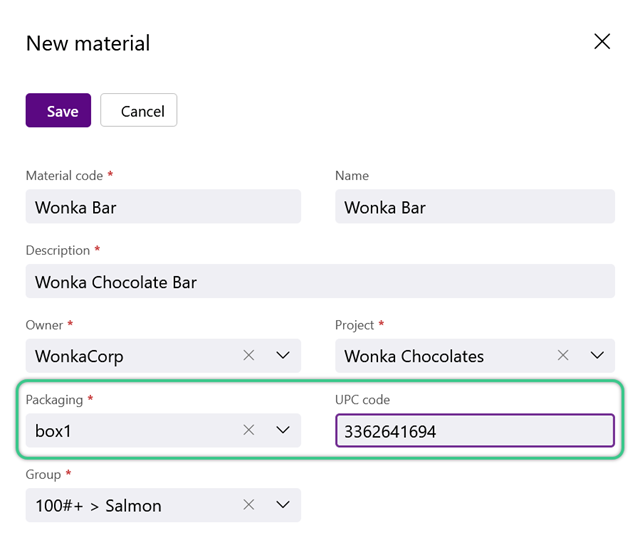The width and height of the screenshot is (640, 545).
Task: Open the Packaging dropdown chevron
Action: click(283, 430)
